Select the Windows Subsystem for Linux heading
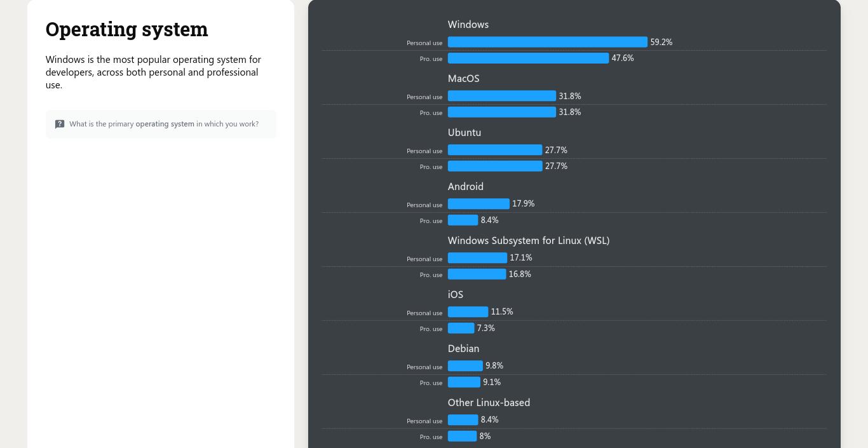This screenshot has width=868, height=448. point(528,240)
